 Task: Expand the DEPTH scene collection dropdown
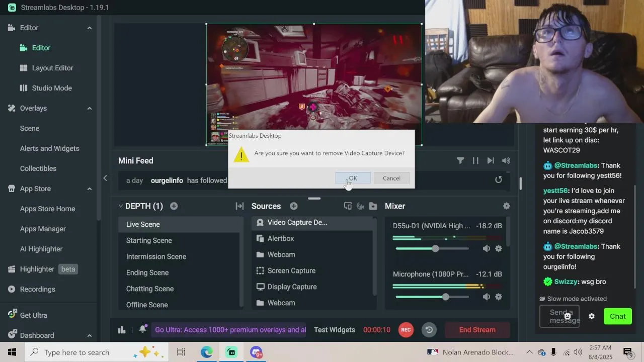point(121,206)
